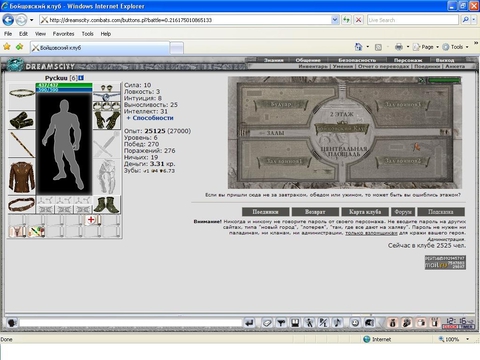Expand the IE Page menu dropdown
Screen dimensions: 480x360
click(x=437, y=47)
